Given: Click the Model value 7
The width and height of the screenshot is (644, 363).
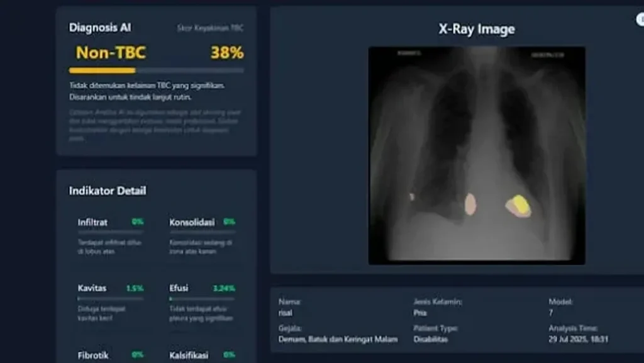Looking at the screenshot, I should click(550, 313).
